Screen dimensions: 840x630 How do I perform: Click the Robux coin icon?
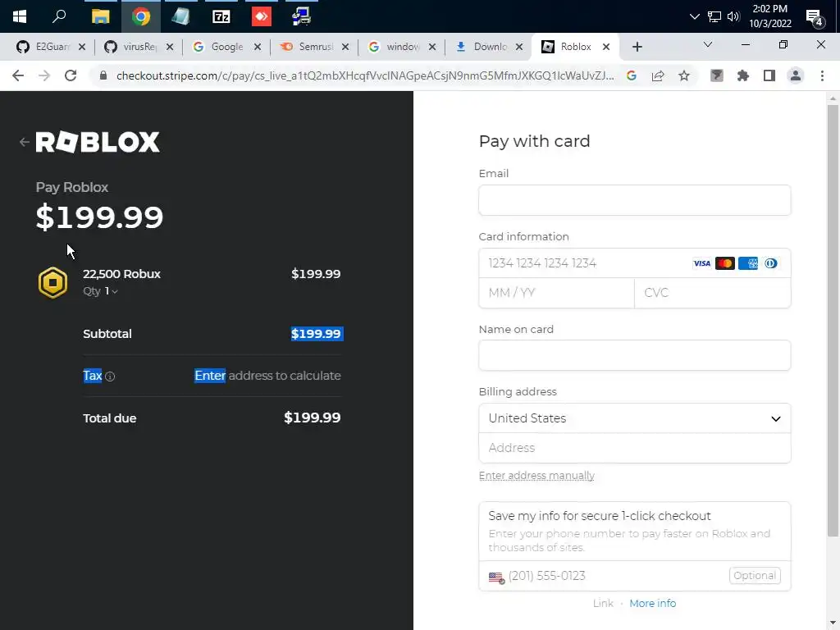click(52, 282)
